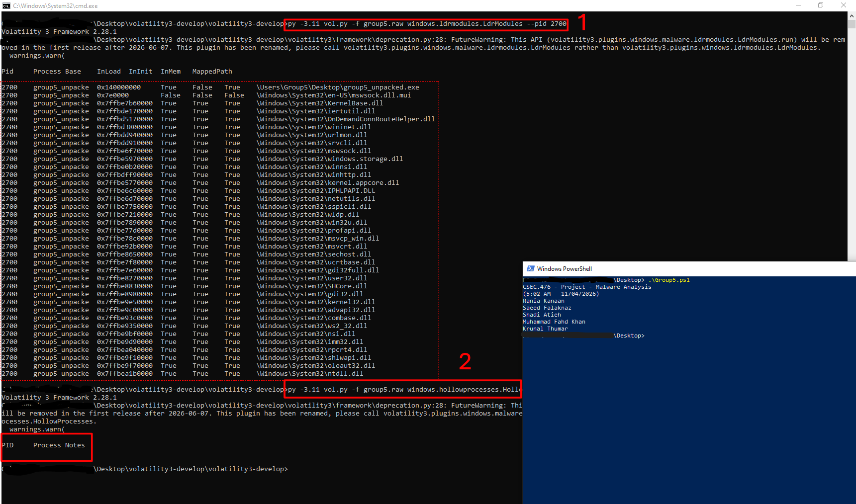Click the winhttp.dll mapped path

click(x=314, y=175)
